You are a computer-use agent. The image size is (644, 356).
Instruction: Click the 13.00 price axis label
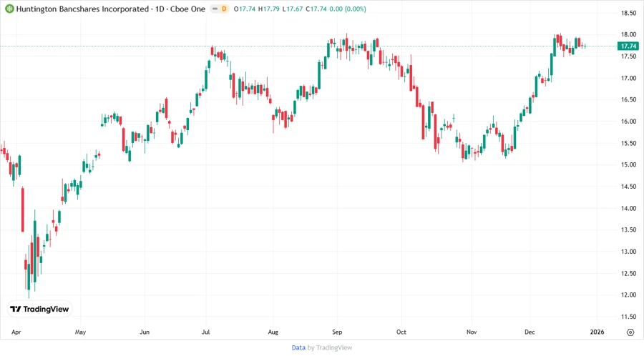coord(628,252)
